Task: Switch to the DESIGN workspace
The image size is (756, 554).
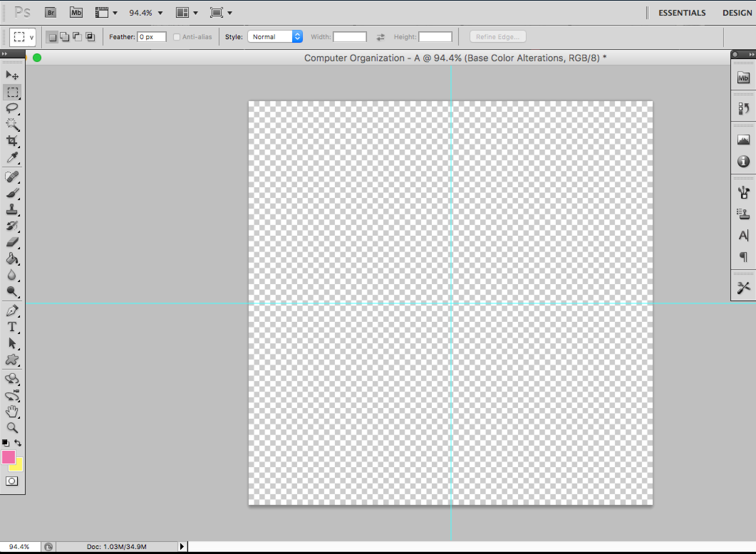Action: [x=737, y=13]
